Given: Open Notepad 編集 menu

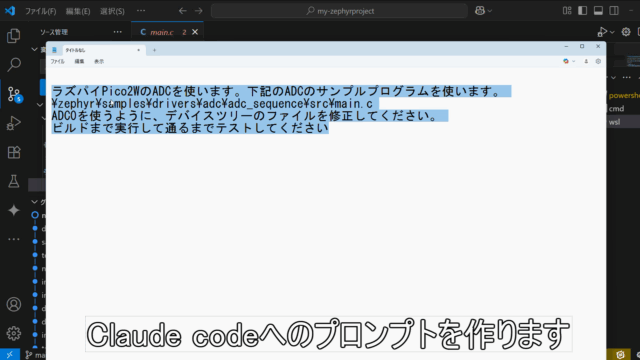Looking at the screenshot, I should [x=79, y=61].
